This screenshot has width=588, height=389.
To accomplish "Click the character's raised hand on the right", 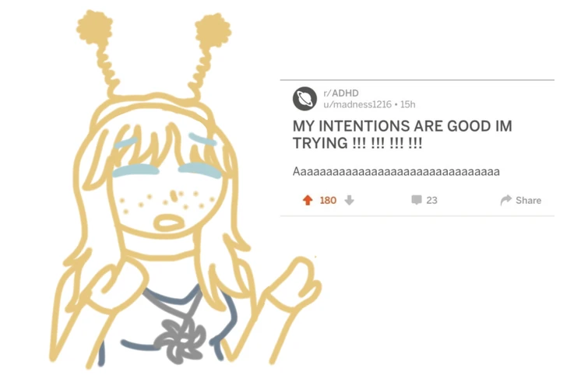I will pyautogui.click(x=296, y=281).
